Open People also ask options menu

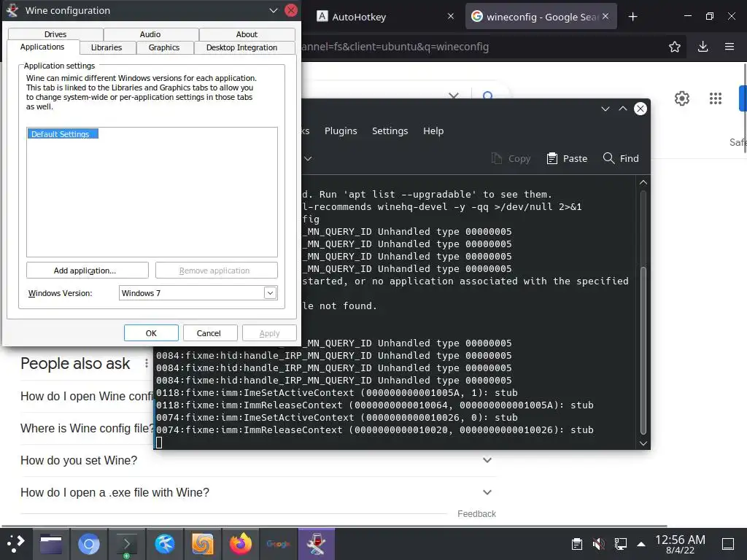pyautogui.click(x=146, y=364)
